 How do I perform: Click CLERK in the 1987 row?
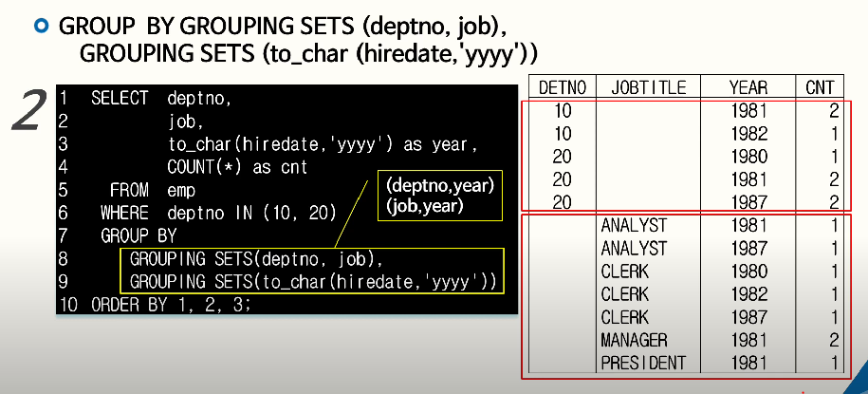tap(625, 317)
